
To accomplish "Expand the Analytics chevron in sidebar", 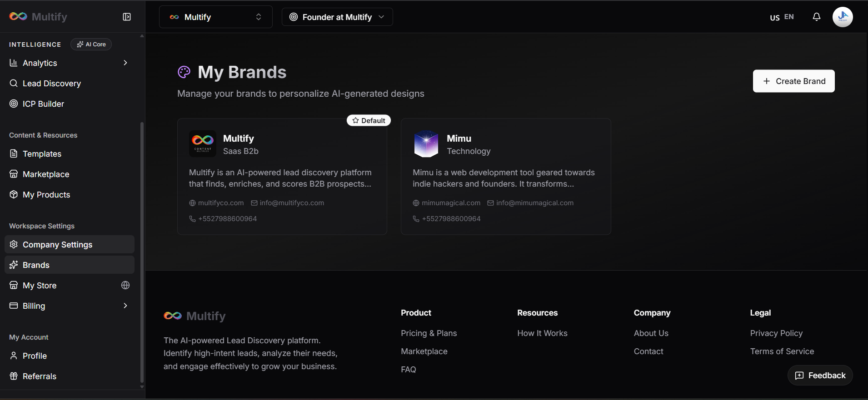I will [x=125, y=63].
